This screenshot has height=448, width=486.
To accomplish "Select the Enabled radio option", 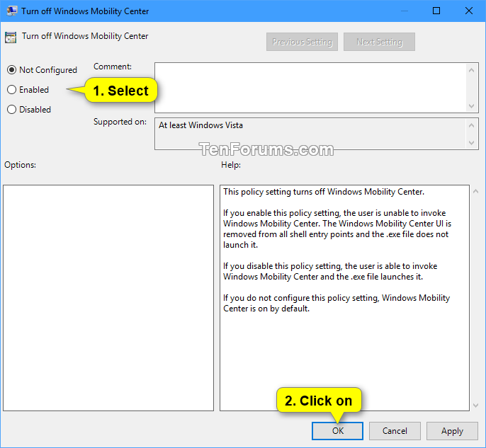I will 11,90.
